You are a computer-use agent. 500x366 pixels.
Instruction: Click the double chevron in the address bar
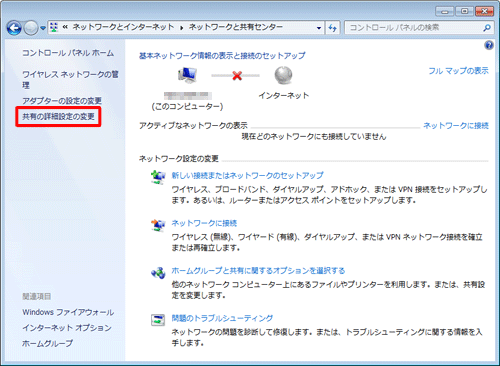coord(65,27)
